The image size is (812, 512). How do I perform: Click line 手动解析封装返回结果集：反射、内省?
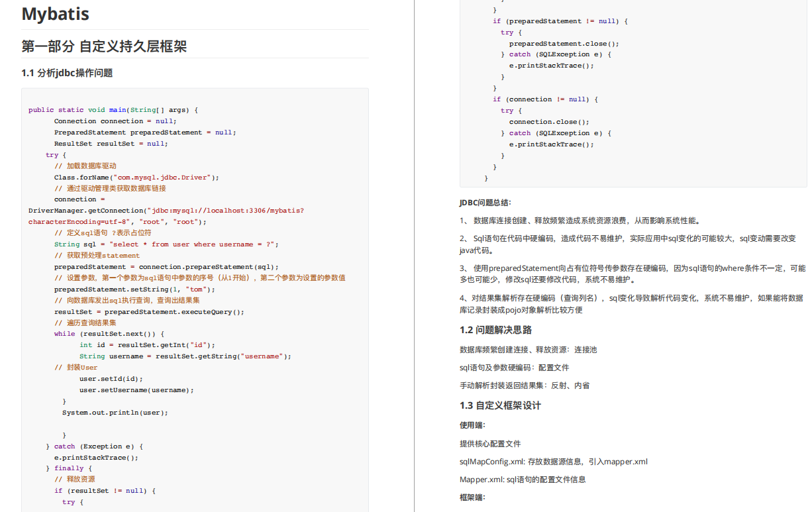click(x=525, y=385)
